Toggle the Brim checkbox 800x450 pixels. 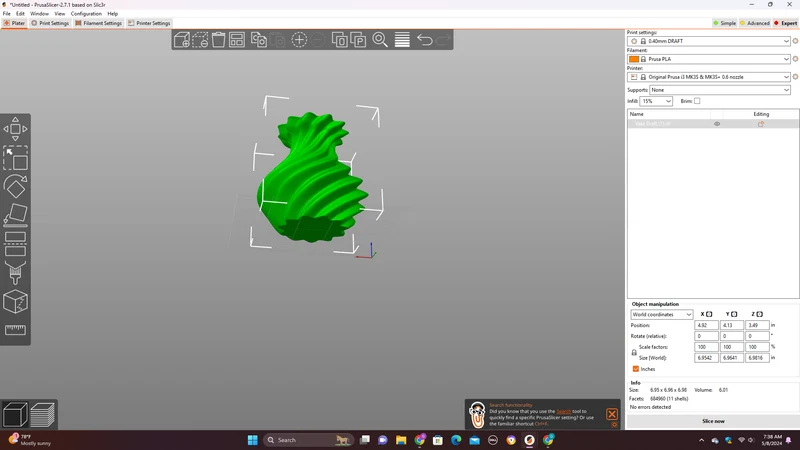click(x=697, y=101)
